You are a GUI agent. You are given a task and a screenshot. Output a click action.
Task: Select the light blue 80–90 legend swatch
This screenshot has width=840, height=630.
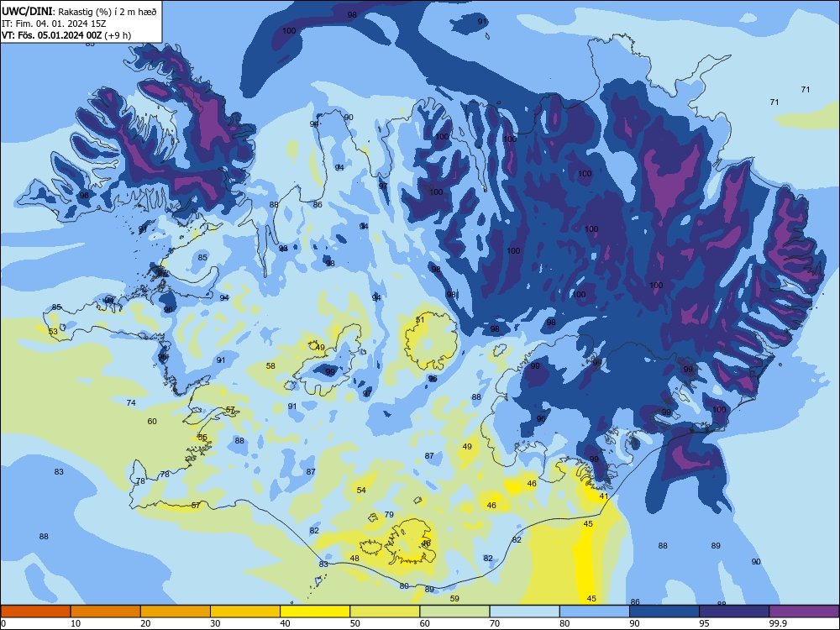[x=595, y=612]
